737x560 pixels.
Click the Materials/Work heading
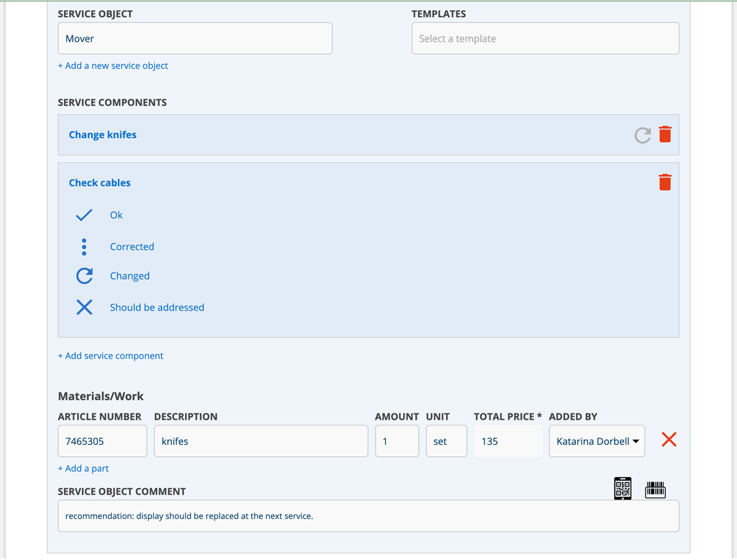tap(101, 397)
